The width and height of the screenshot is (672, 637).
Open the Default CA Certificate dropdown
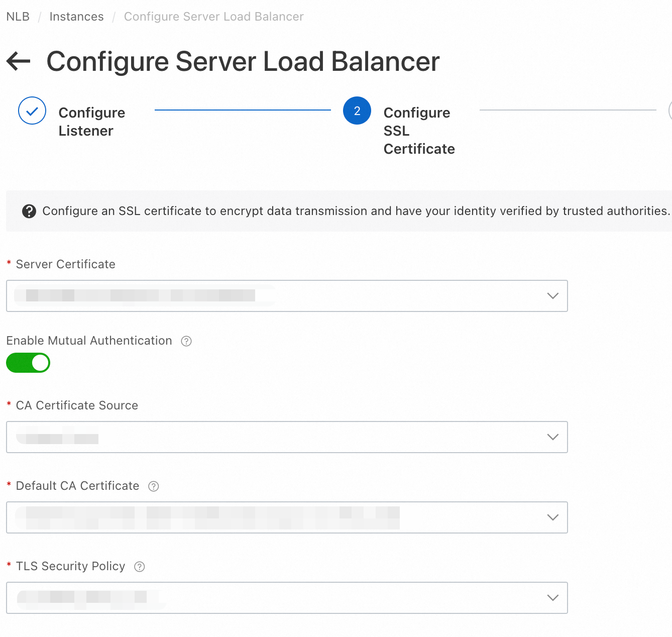click(x=287, y=517)
